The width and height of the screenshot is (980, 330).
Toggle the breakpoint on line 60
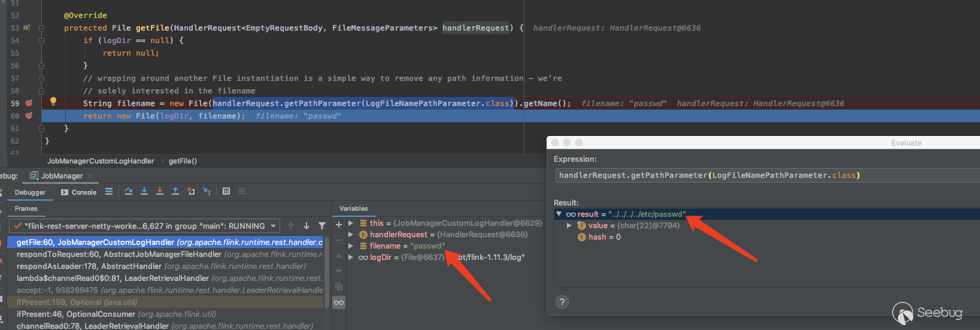28,116
